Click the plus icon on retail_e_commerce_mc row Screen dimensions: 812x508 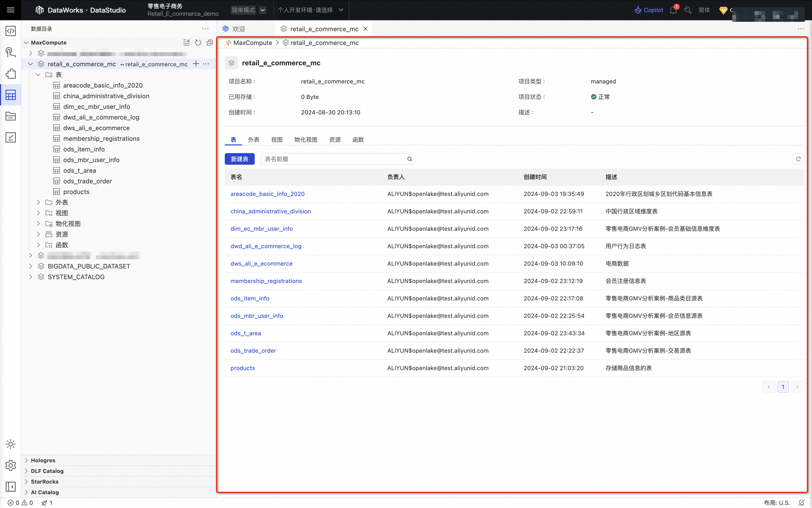tap(196, 64)
